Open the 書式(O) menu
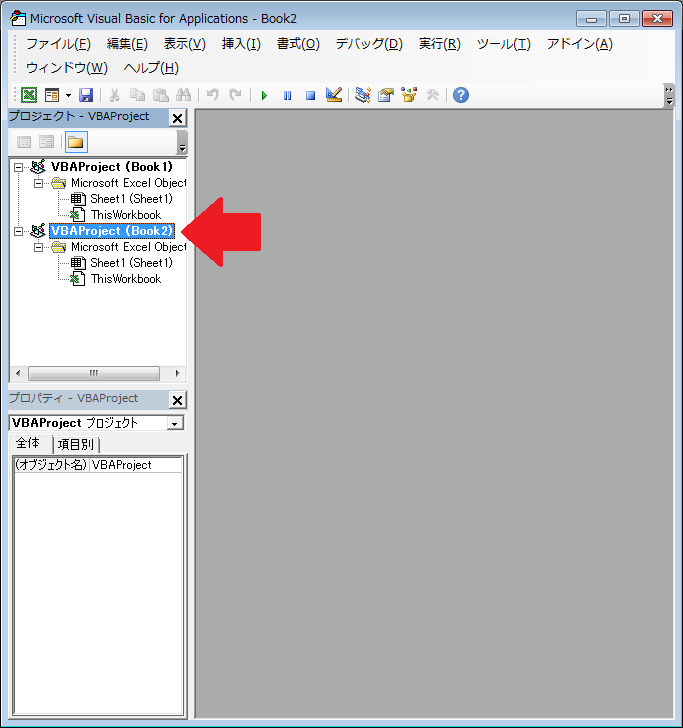683x728 pixels. 298,44
